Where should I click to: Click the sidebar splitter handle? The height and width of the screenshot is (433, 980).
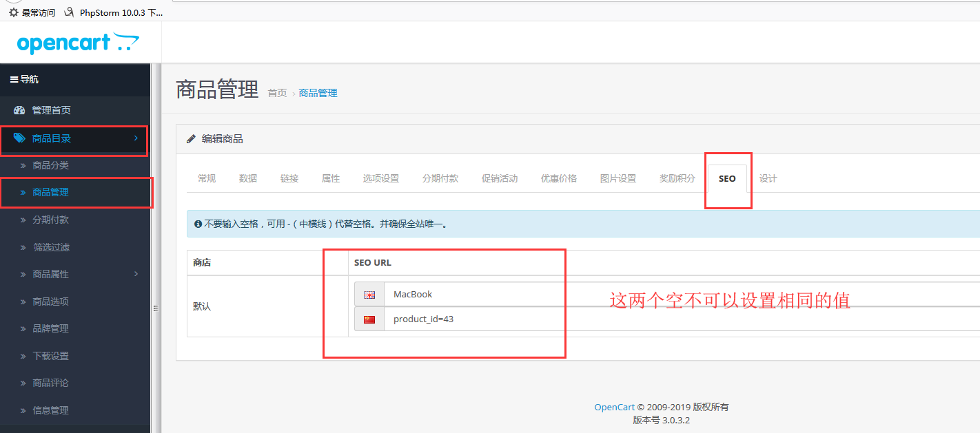coord(156,308)
